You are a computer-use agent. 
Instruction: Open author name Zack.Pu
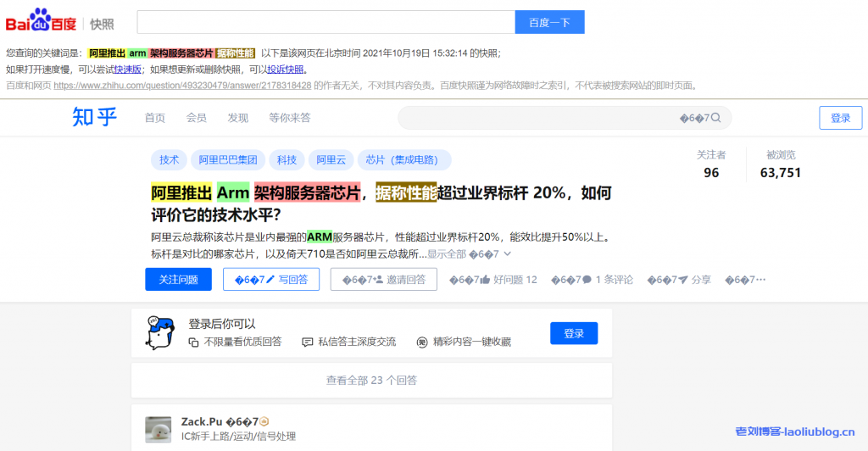tap(202, 421)
